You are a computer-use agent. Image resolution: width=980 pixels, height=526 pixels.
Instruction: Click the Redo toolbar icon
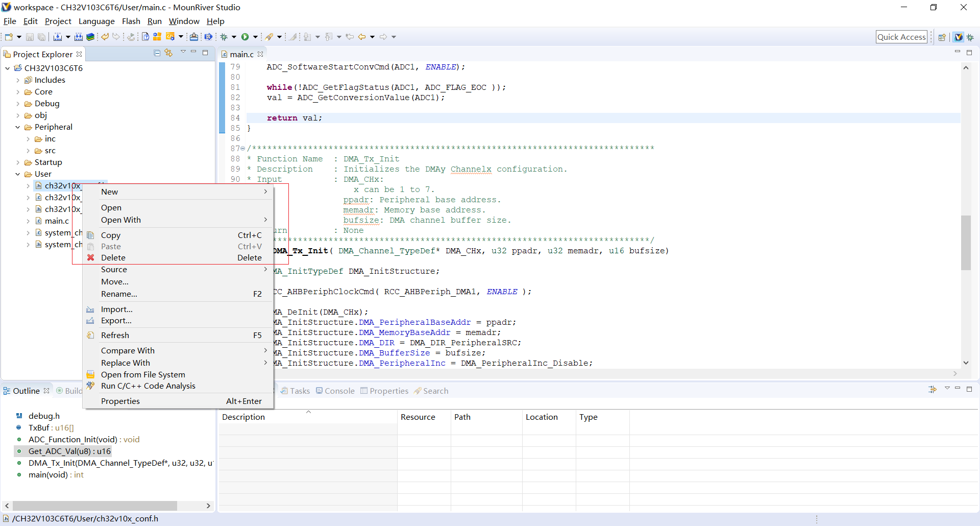click(x=116, y=36)
